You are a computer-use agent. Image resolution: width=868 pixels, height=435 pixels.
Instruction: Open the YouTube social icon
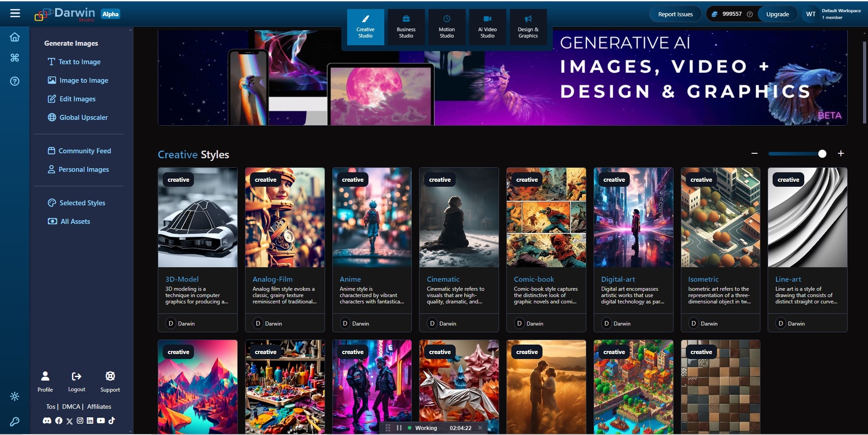point(101,421)
